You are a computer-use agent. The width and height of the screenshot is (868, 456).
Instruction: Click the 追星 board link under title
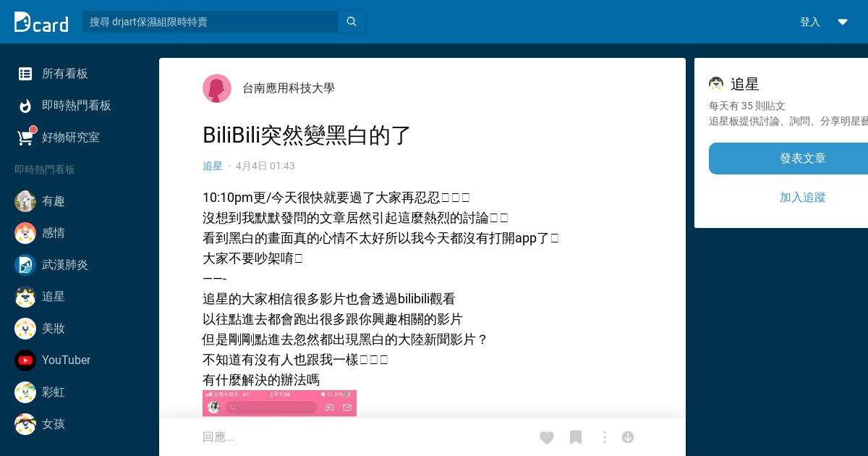click(x=213, y=166)
